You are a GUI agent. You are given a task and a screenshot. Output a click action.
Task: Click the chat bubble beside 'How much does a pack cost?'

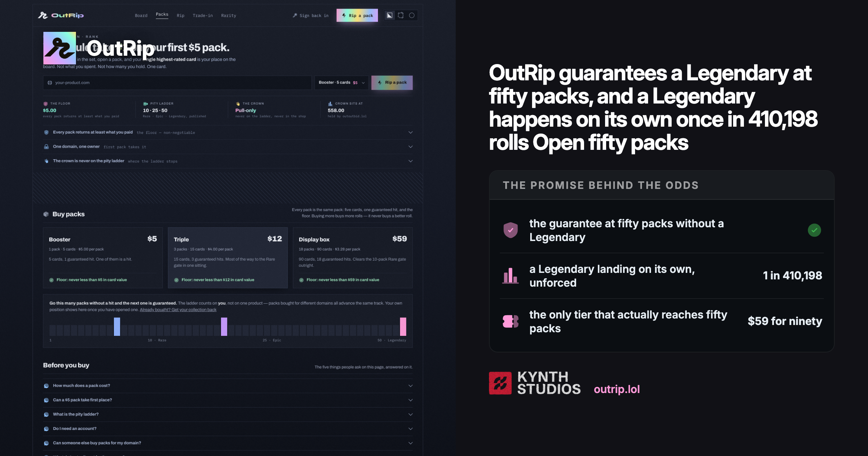click(46, 386)
